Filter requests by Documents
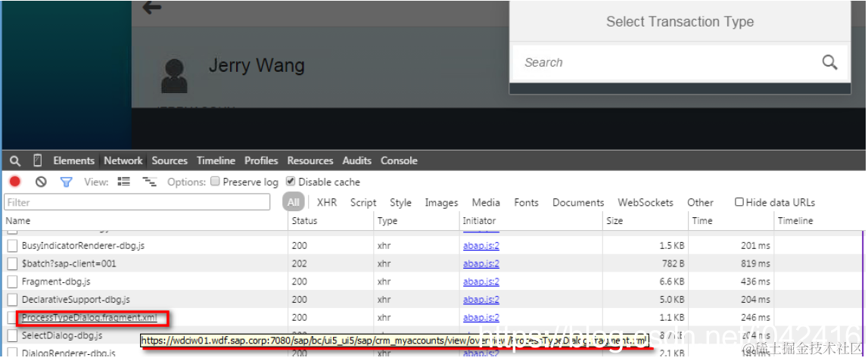The height and width of the screenshot is (361, 868). point(578,203)
